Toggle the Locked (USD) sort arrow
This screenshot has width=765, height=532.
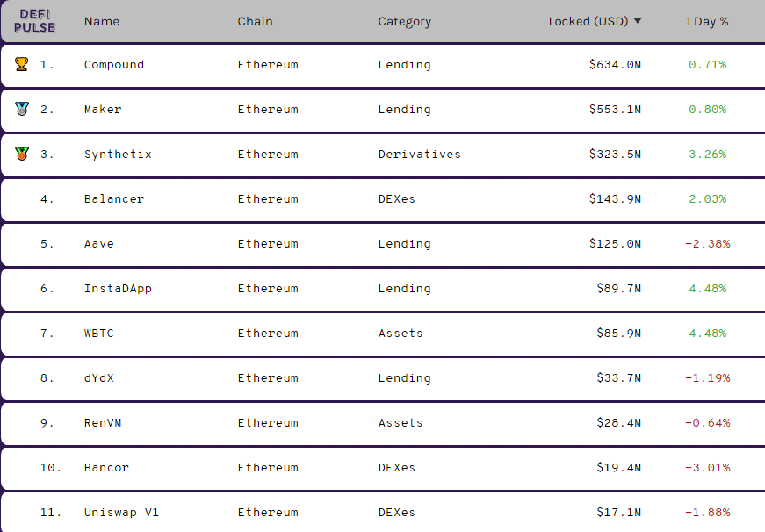pyautogui.click(x=637, y=21)
